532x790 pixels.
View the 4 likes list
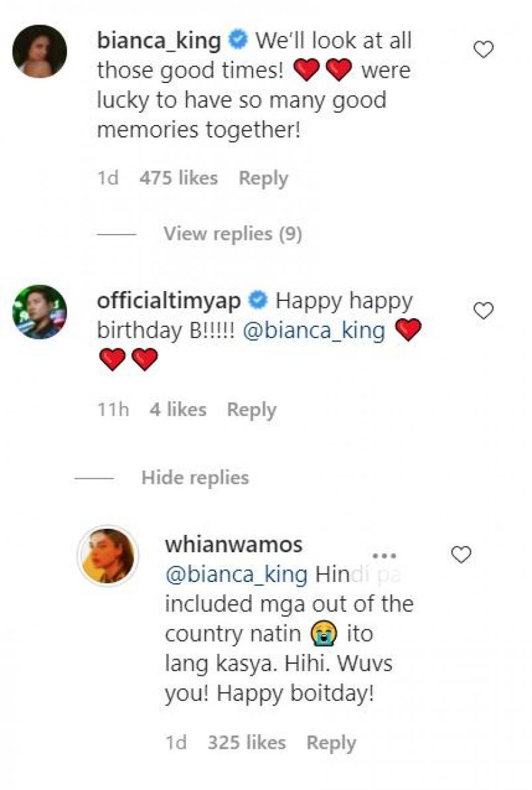[x=177, y=410]
